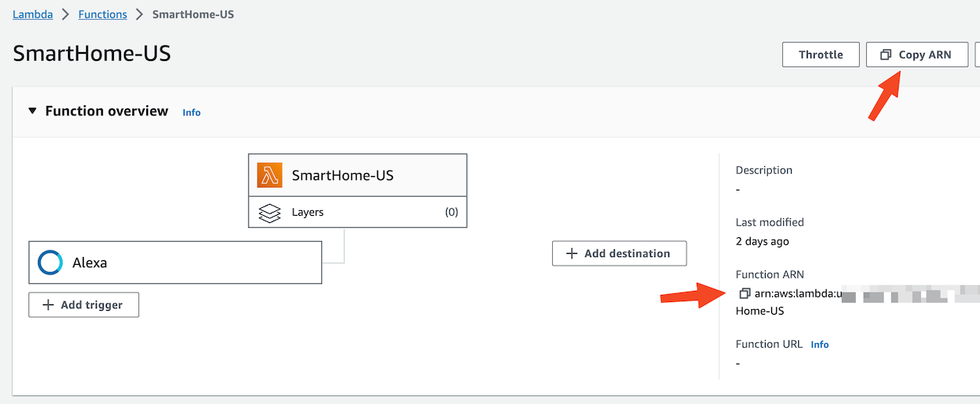Open the Functions breadcrumb link
This screenshot has width=980, height=404.
click(102, 14)
